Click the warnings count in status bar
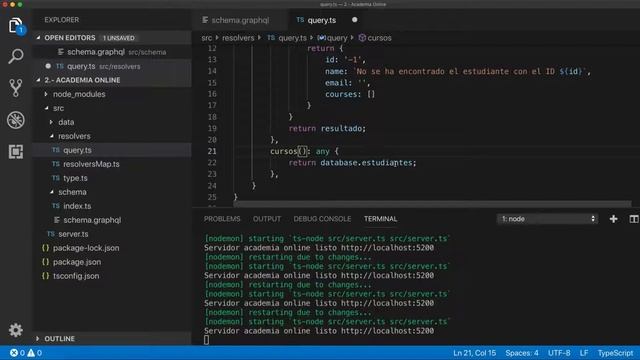 (x=34, y=353)
